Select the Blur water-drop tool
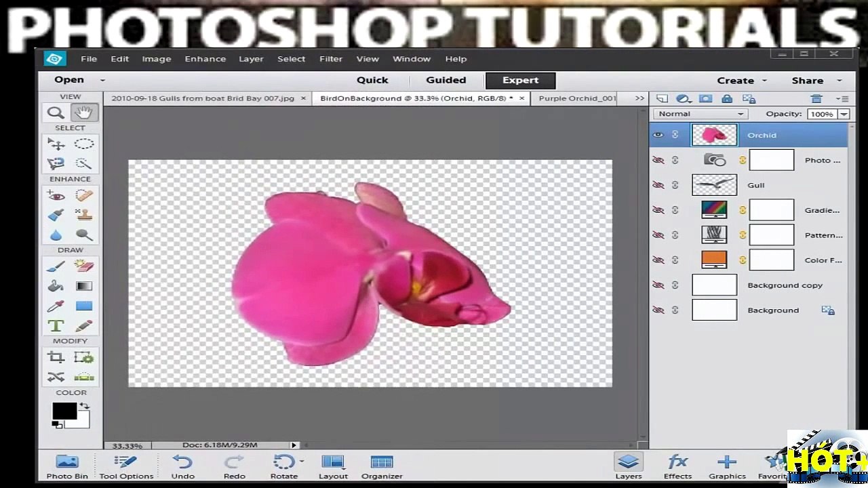Image resolution: width=868 pixels, height=488 pixels. pyautogui.click(x=56, y=235)
